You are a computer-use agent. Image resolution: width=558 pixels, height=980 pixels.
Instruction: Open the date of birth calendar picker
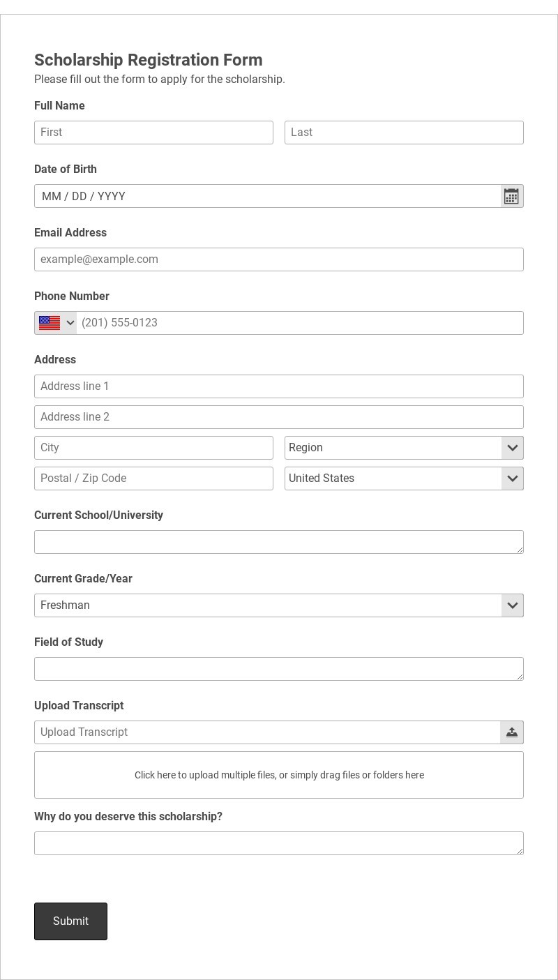tap(511, 196)
